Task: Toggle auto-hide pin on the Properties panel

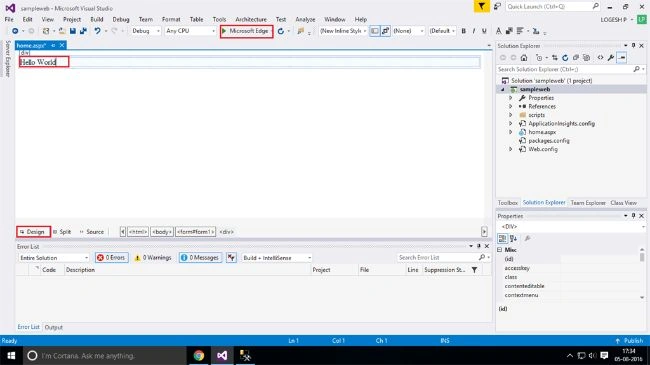Action: coord(633,216)
